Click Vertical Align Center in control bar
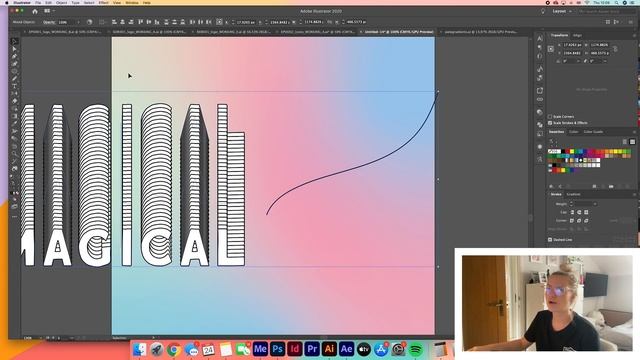This screenshot has height=360, width=640. (149, 22)
